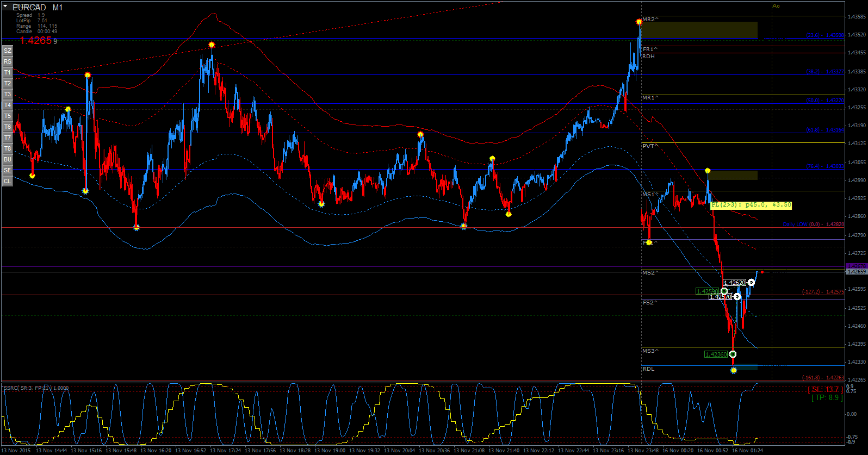Select the T7 button
This screenshot has width=868, height=455.
point(8,138)
